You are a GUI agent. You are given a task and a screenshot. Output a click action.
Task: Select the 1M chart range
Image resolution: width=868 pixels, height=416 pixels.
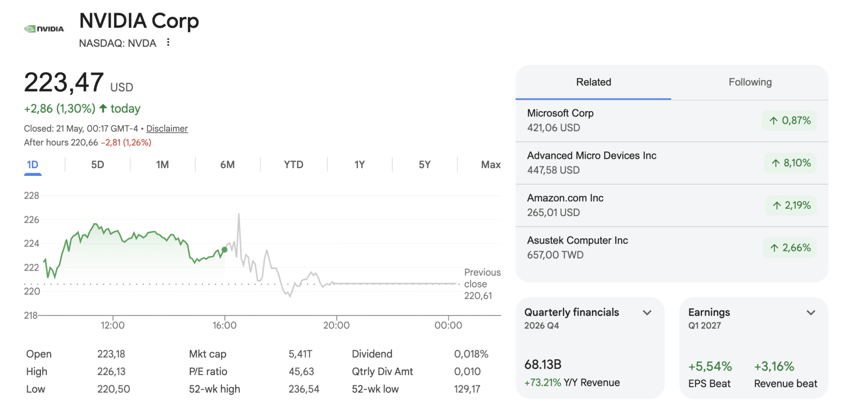click(162, 165)
